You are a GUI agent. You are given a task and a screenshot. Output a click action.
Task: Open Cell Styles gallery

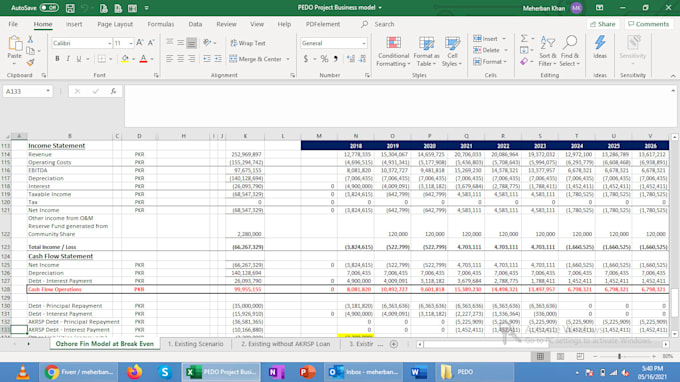pos(452,52)
